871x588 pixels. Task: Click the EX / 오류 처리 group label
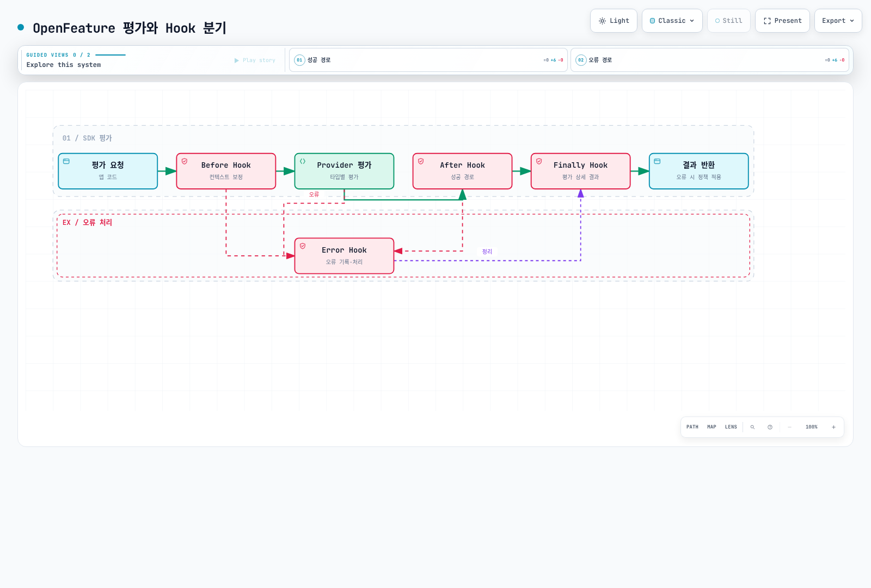[x=87, y=223]
